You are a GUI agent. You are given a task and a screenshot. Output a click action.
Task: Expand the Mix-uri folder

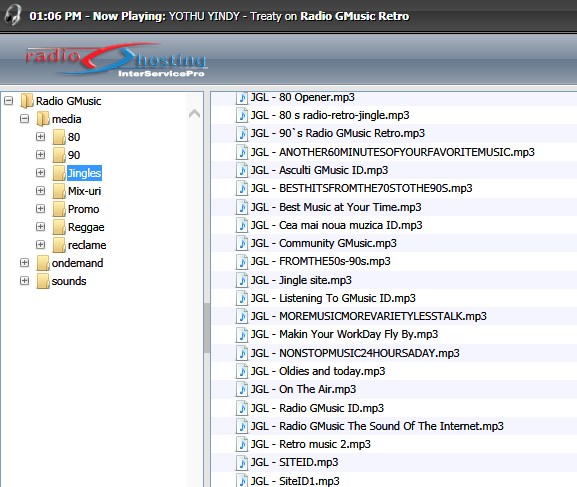[x=40, y=191]
